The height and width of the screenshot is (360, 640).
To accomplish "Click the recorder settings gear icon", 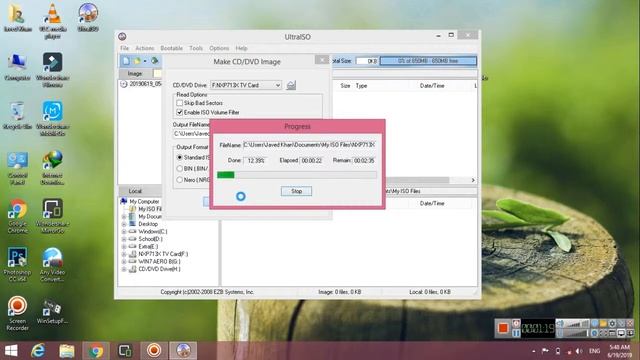I will [x=612, y=323].
